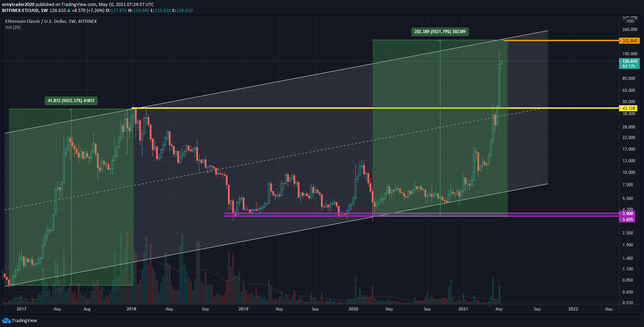The width and height of the screenshot is (644, 327).
Task: Click the 50.000 price scale value
Action: (629, 102)
